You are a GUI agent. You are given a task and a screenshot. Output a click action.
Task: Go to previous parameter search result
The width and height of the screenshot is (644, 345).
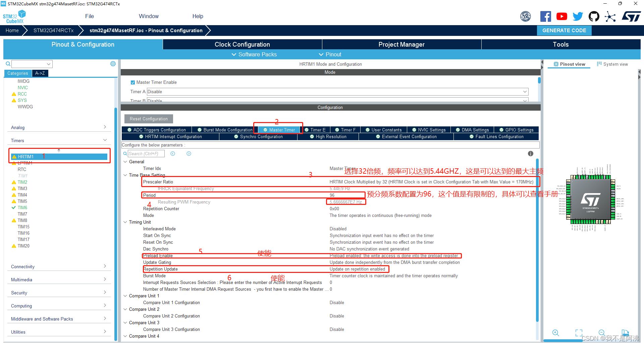coord(173,154)
